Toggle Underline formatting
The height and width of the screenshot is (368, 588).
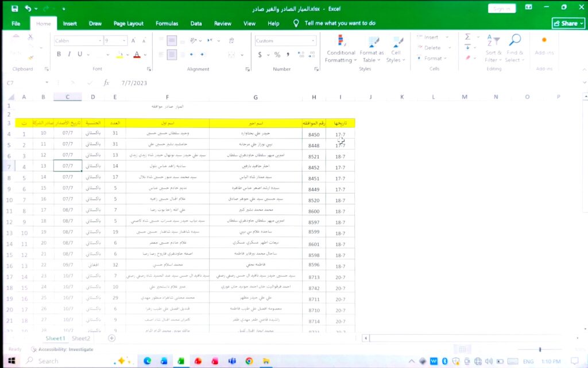tap(80, 55)
